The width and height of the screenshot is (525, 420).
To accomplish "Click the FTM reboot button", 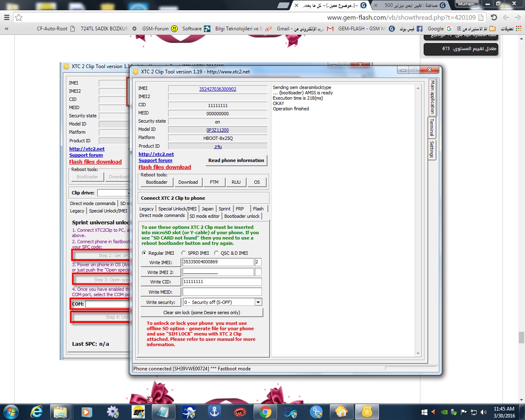I will tap(214, 182).
